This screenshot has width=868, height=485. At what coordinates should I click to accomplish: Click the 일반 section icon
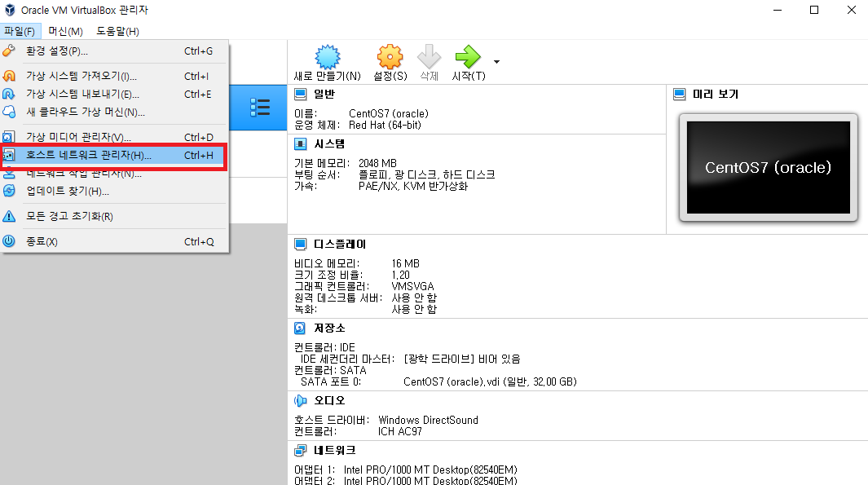[x=300, y=94]
